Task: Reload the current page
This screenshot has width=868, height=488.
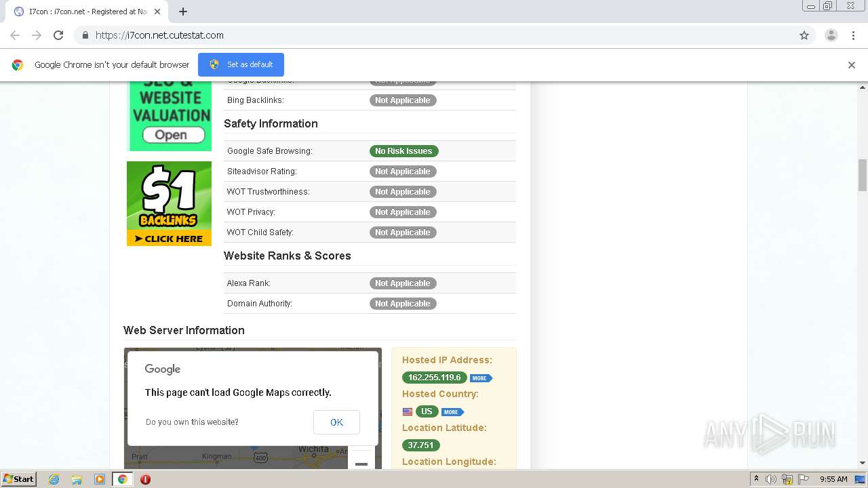Action: tap(58, 35)
